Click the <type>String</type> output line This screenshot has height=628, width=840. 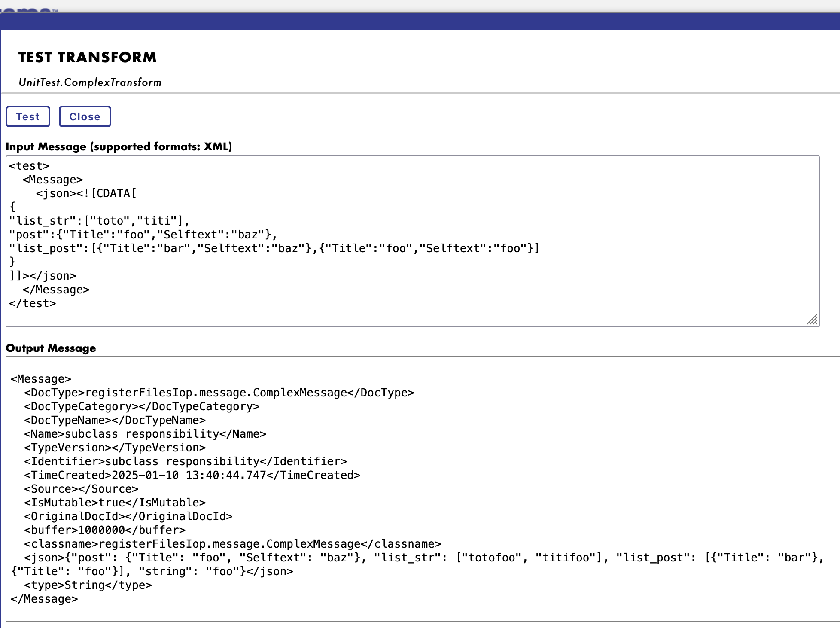(88, 585)
